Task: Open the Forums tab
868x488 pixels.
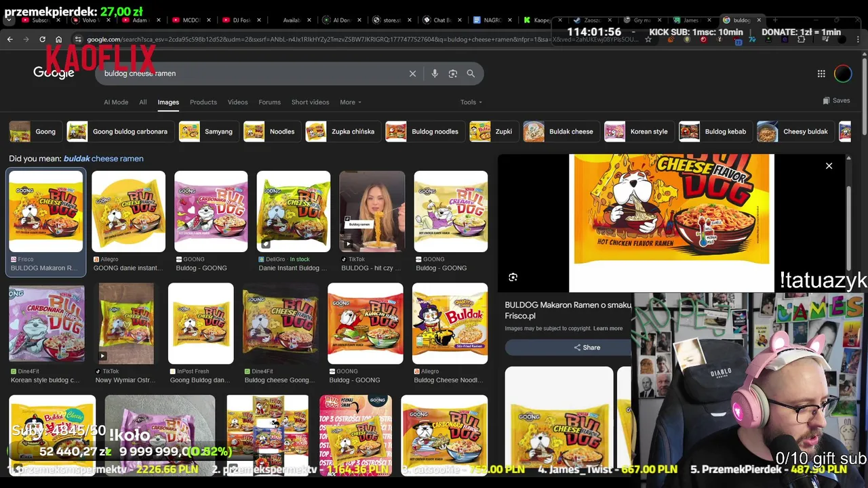Action: [269, 102]
